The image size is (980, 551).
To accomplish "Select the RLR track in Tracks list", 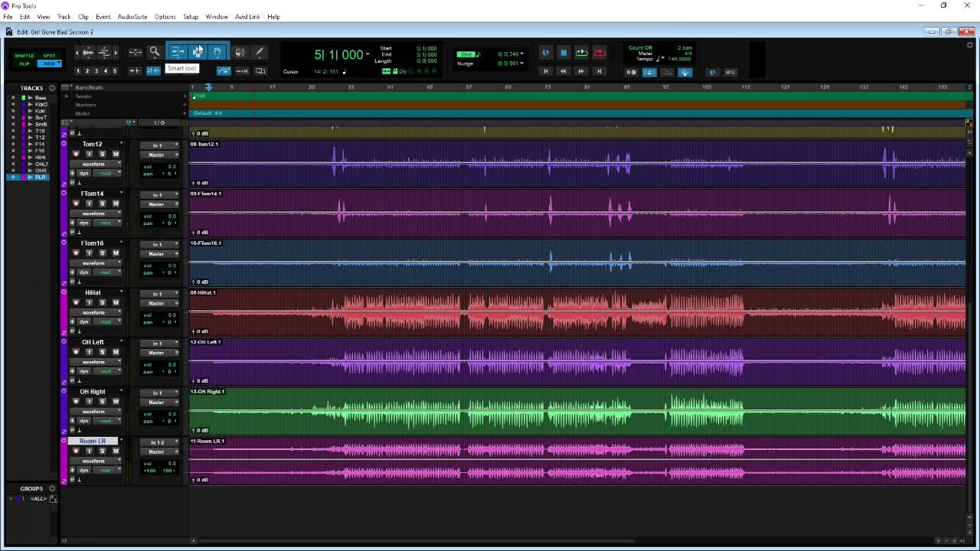I will (40, 177).
